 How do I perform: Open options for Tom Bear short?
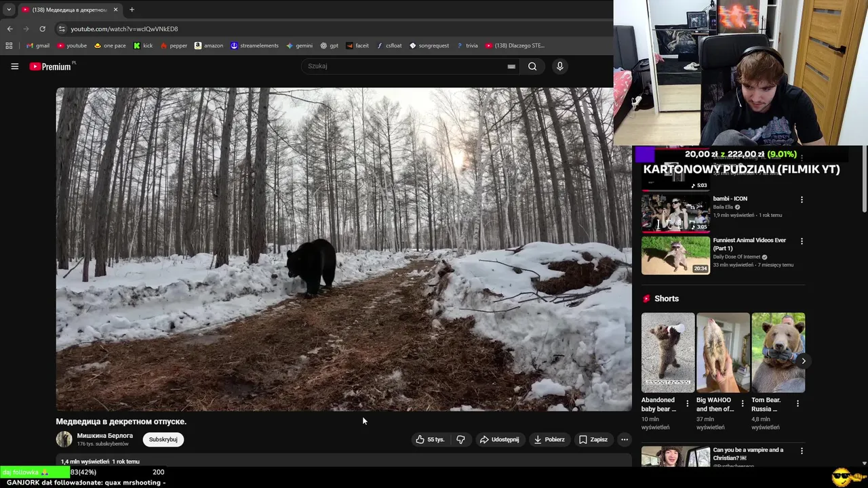click(x=797, y=404)
